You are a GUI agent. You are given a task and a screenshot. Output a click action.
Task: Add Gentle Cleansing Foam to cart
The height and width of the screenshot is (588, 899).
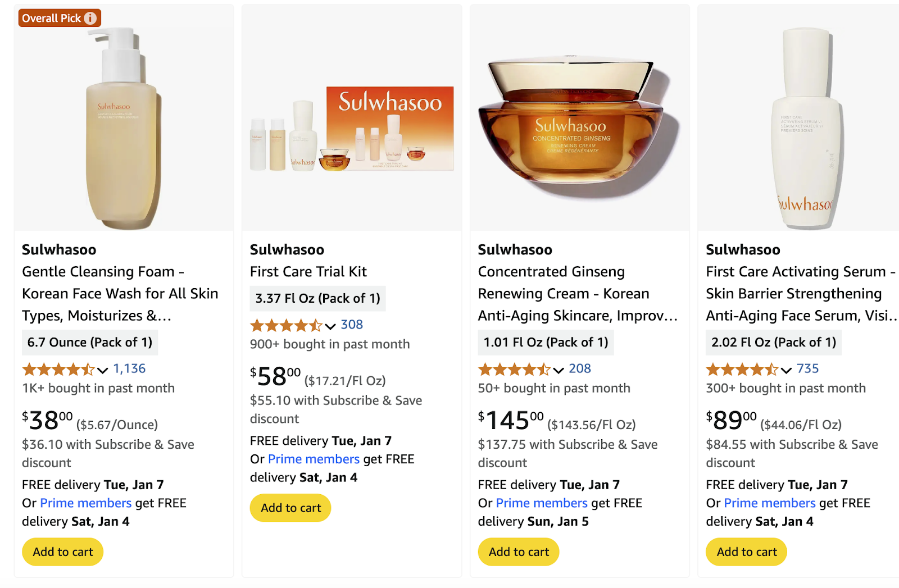tap(63, 552)
